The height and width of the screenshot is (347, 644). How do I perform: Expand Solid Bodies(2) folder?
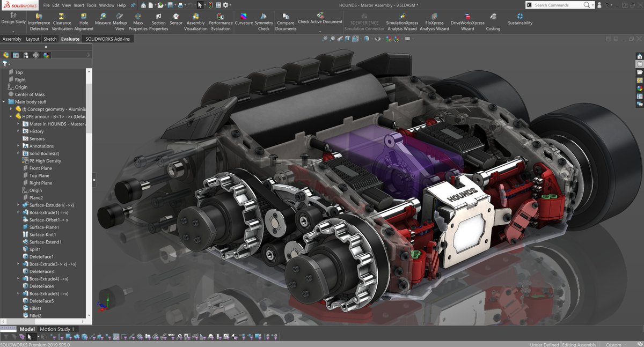point(18,153)
